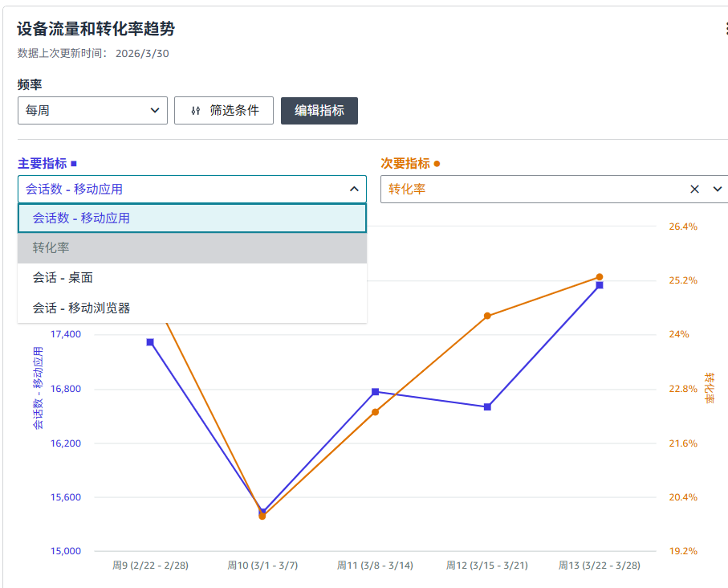This screenshot has width=728, height=588.
Task: Select the orange circle data point for 周12
Action: coord(487,316)
